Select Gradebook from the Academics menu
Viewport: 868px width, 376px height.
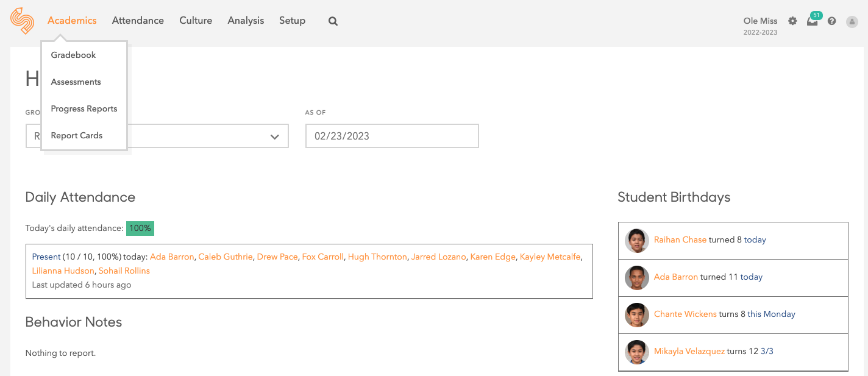[74, 55]
